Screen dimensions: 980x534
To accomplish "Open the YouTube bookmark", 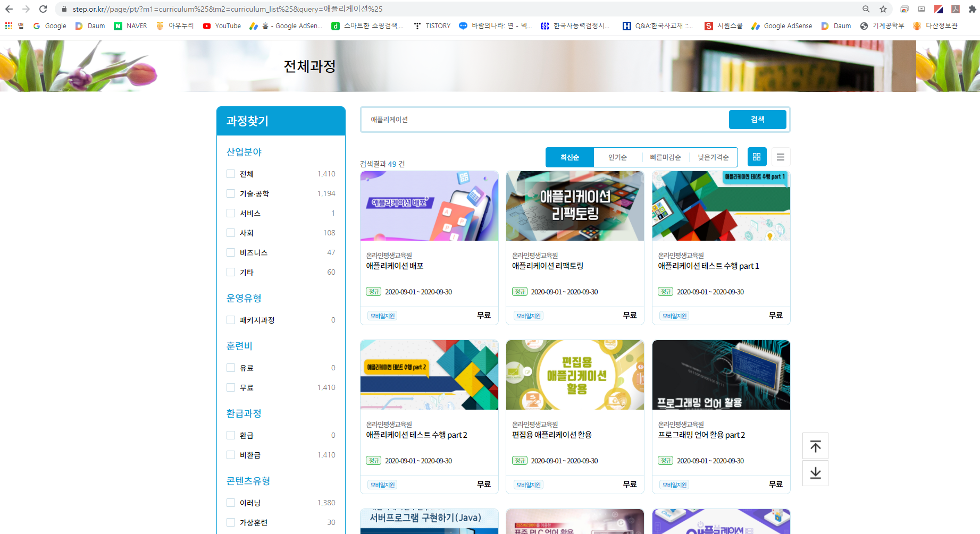I will pos(222,26).
